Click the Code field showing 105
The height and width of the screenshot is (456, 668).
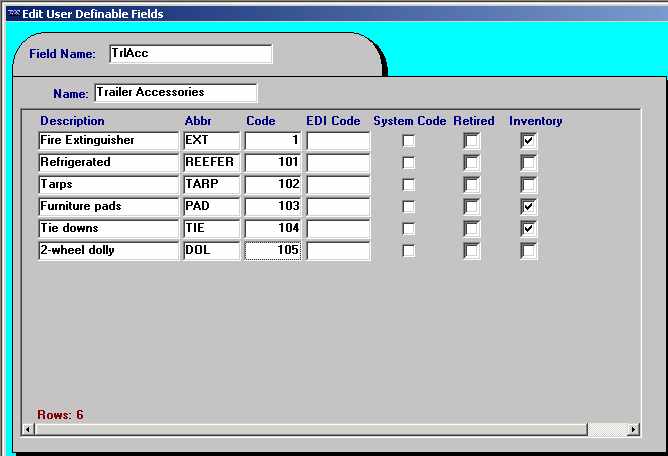pos(272,251)
